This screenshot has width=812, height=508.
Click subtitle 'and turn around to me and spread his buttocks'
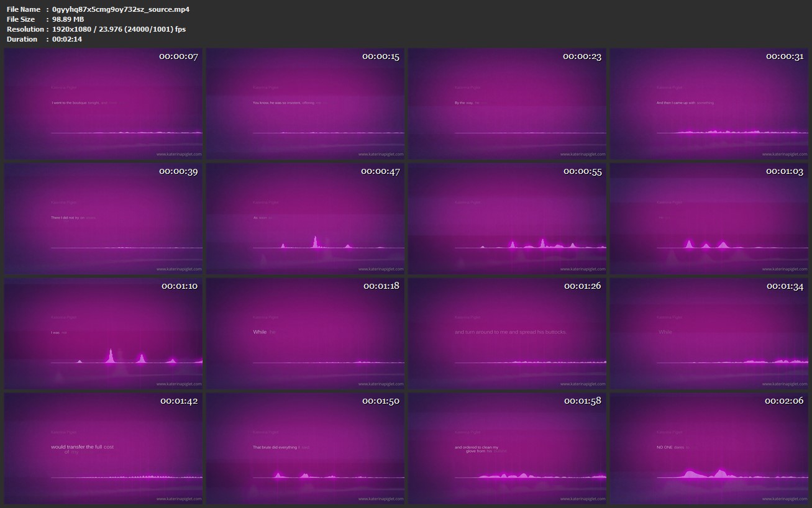click(x=511, y=332)
